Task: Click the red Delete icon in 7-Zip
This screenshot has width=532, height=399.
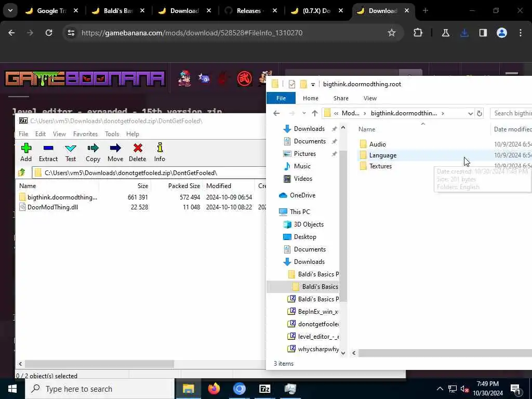Action: (x=137, y=152)
